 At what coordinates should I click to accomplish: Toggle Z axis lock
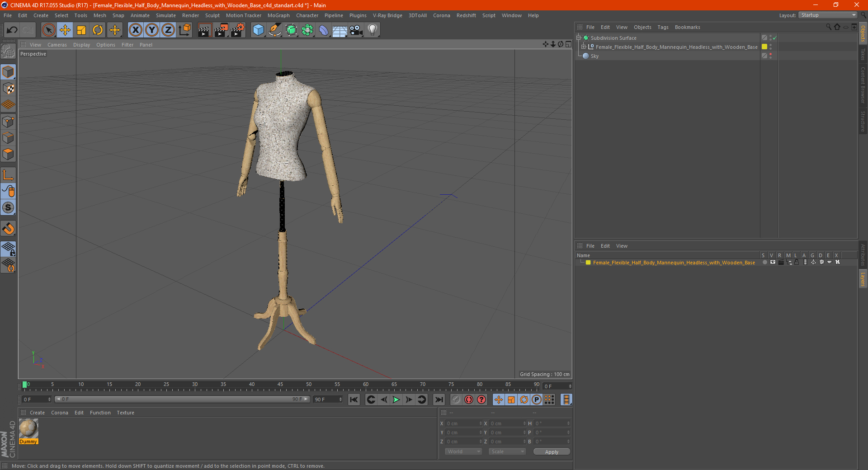pyautogui.click(x=168, y=30)
